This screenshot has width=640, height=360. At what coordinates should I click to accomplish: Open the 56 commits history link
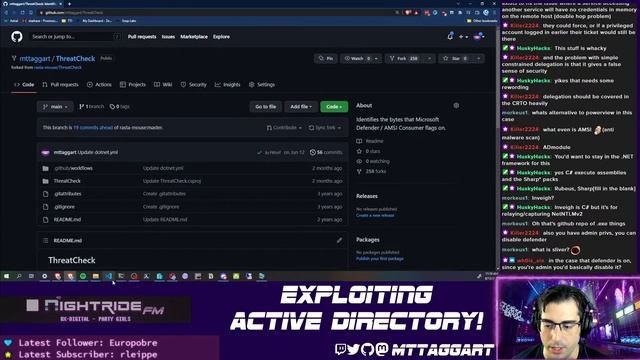tap(326, 152)
